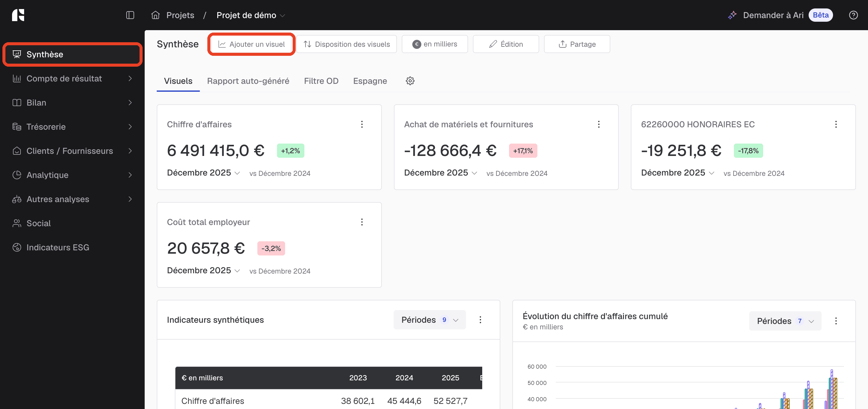The height and width of the screenshot is (409, 868).
Task: Switch to the Espagne tab
Action: coord(370,81)
